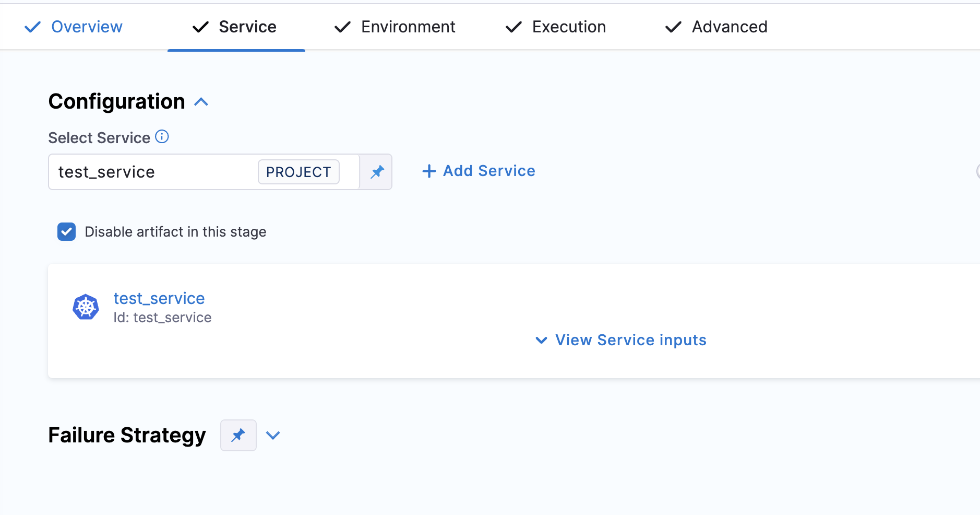Click the pin icon next to the test_service field
This screenshot has height=515, width=980.
click(x=377, y=172)
